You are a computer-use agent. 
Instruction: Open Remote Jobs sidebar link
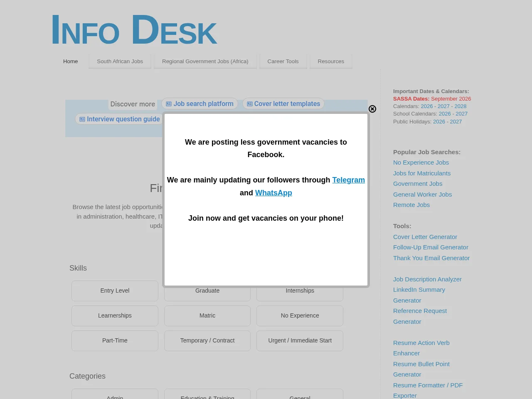click(x=411, y=205)
